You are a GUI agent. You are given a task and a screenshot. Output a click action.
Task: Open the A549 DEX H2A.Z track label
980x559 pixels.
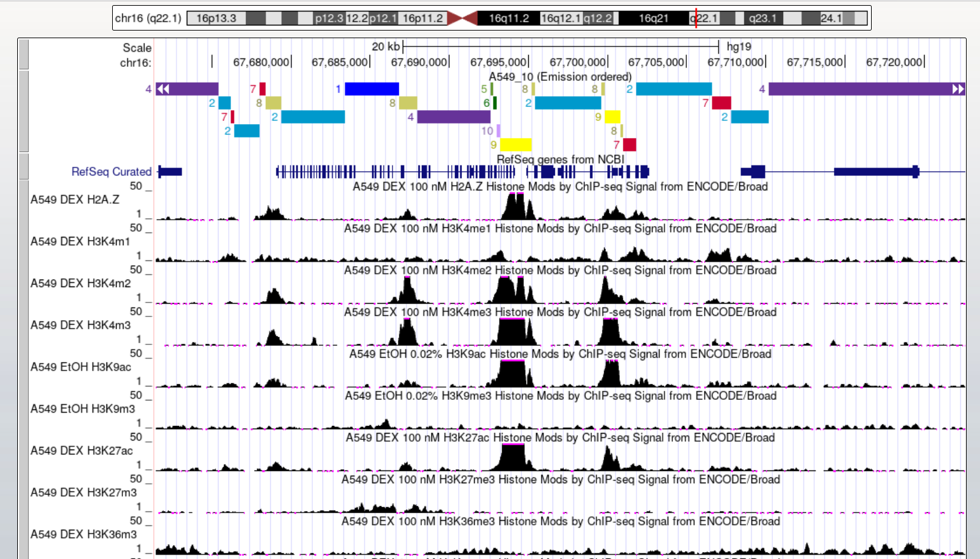point(75,200)
